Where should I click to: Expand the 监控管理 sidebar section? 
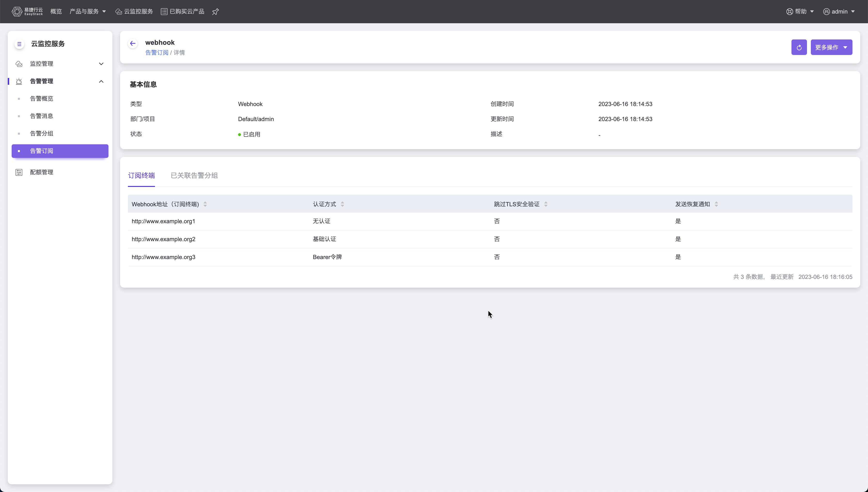pos(60,63)
